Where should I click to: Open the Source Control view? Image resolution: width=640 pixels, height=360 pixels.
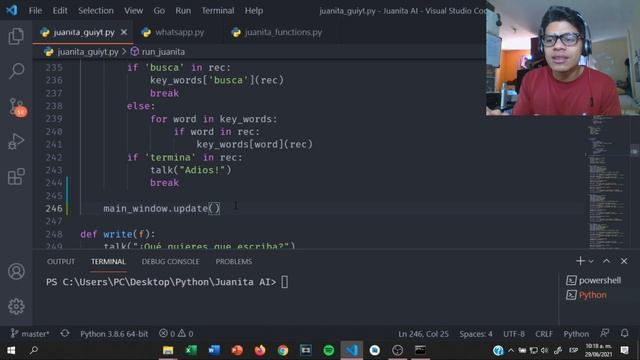tap(17, 107)
